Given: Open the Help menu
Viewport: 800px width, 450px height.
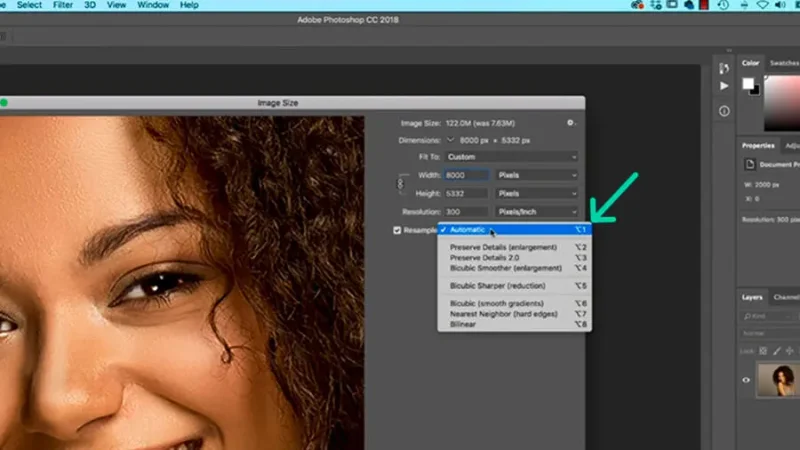Looking at the screenshot, I should (x=189, y=5).
